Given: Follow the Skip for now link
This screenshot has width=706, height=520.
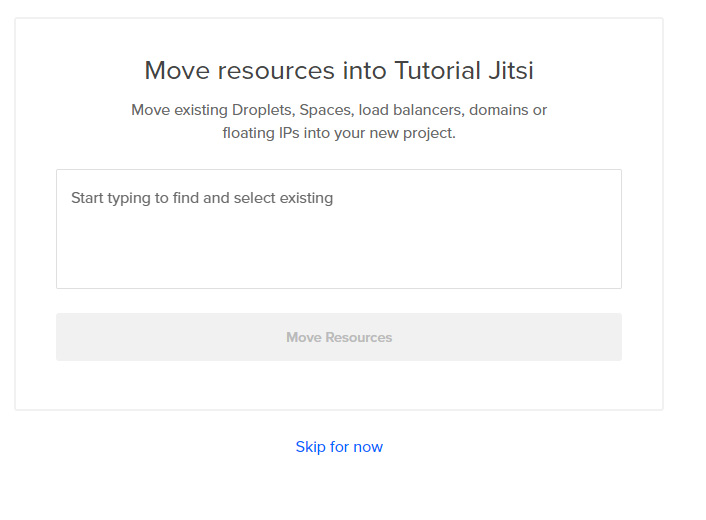Looking at the screenshot, I should point(339,447).
